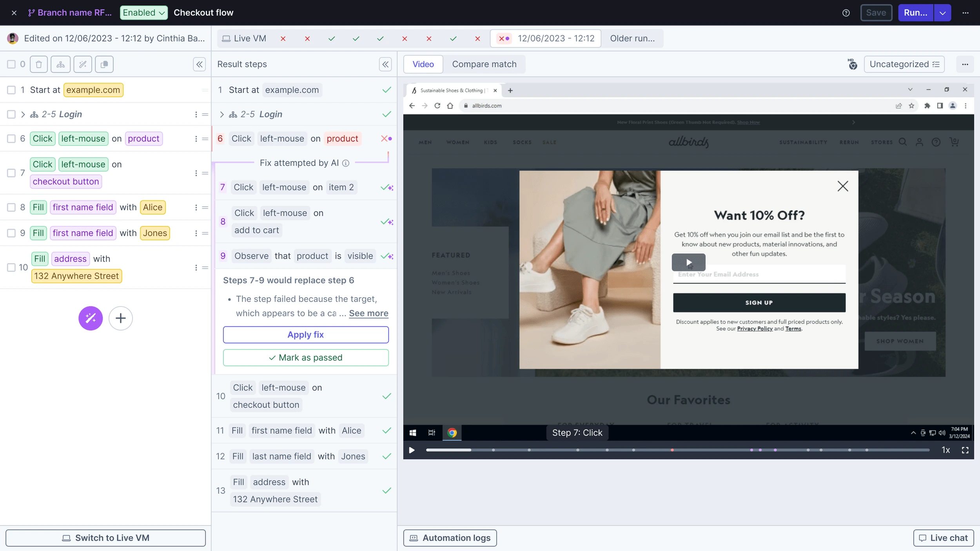Click the duplicate steps icon

104,64
